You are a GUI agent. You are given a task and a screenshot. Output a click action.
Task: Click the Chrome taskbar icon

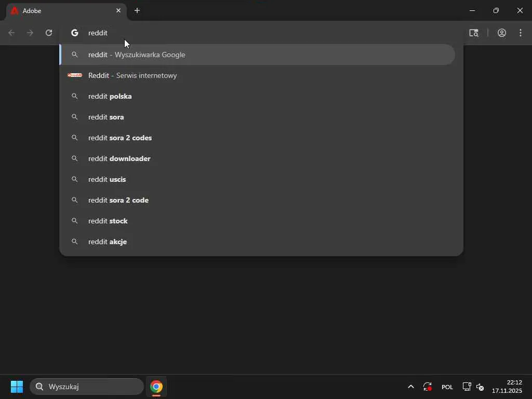click(x=156, y=387)
